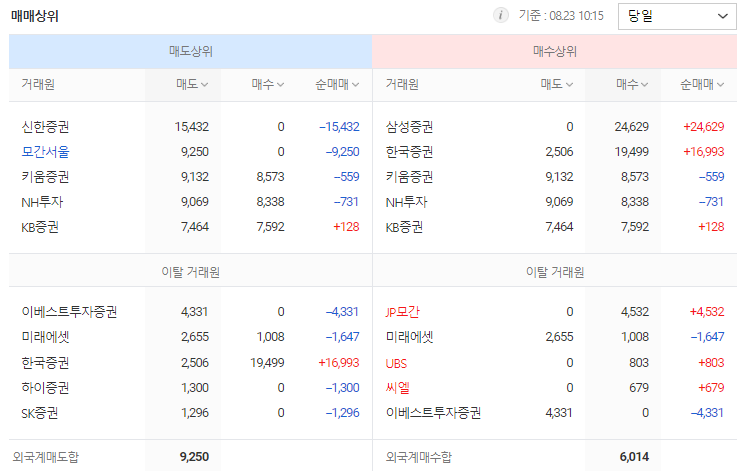745x471 pixels.
Task: Select the 매수상위 header tab
Action: (554, 51)
